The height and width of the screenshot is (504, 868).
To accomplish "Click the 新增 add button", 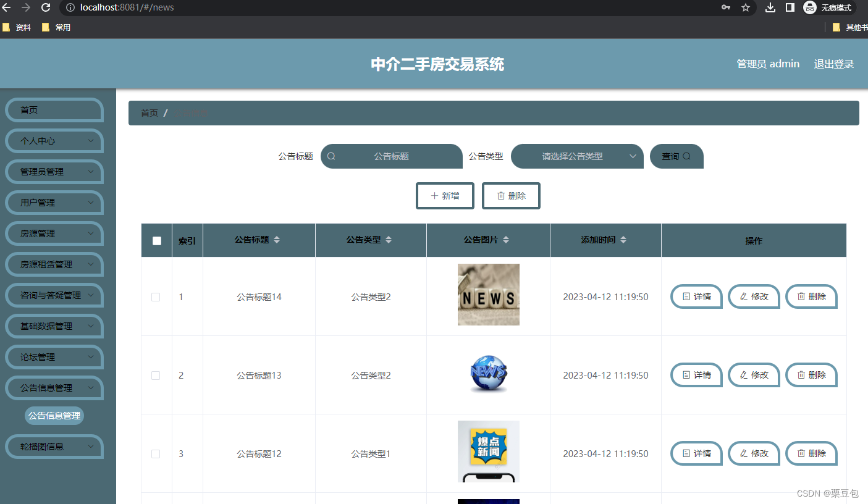I will click(445, 196).
